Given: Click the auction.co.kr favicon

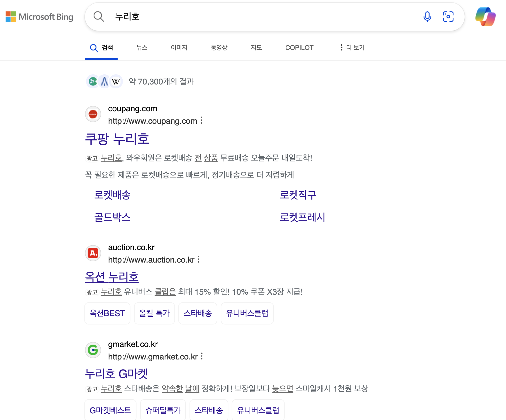Looking at the screenshot, I should coord(93,253).
